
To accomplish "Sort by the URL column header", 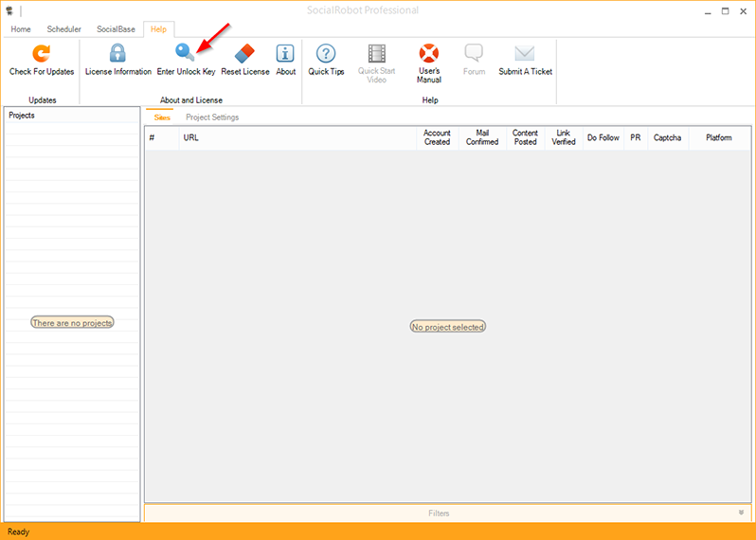I will (x=297, y=138).
